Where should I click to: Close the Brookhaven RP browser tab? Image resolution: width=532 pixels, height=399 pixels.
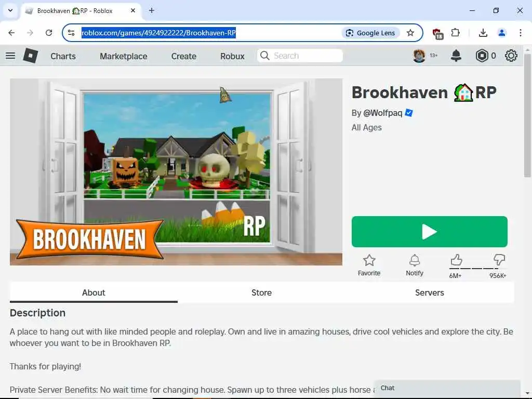(133, 10)
